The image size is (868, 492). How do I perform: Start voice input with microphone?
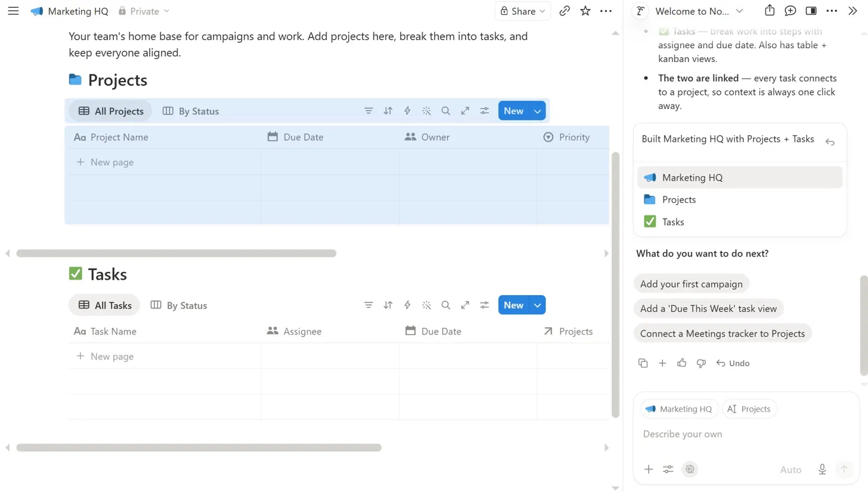822,469
